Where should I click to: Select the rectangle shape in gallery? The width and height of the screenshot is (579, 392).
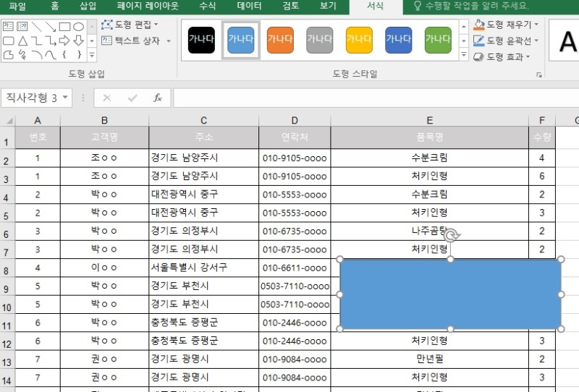(64, 26)
